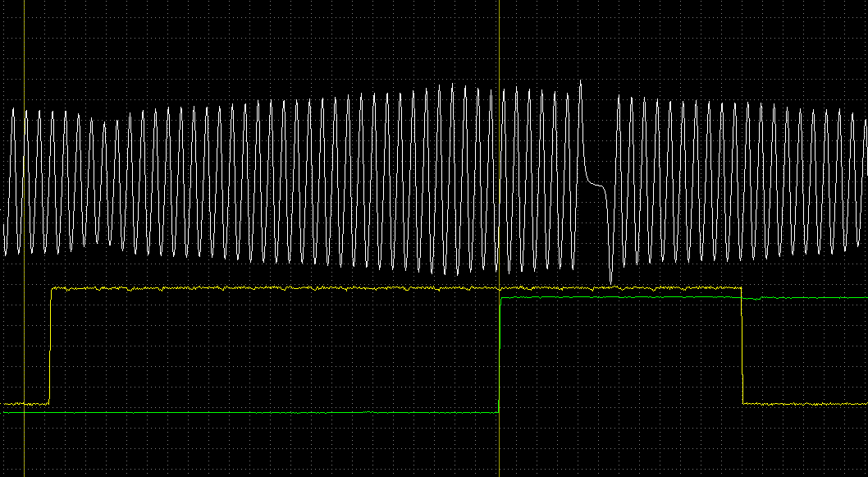Pick the tallest peak of the white waveform
The image size is (868, 477).
point(581,81)
